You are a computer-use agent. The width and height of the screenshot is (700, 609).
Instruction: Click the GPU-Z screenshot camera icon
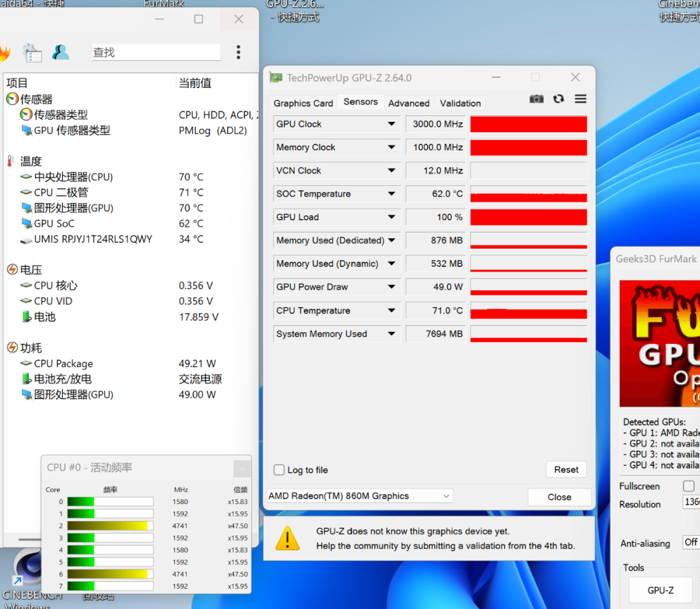click(536, 98)
